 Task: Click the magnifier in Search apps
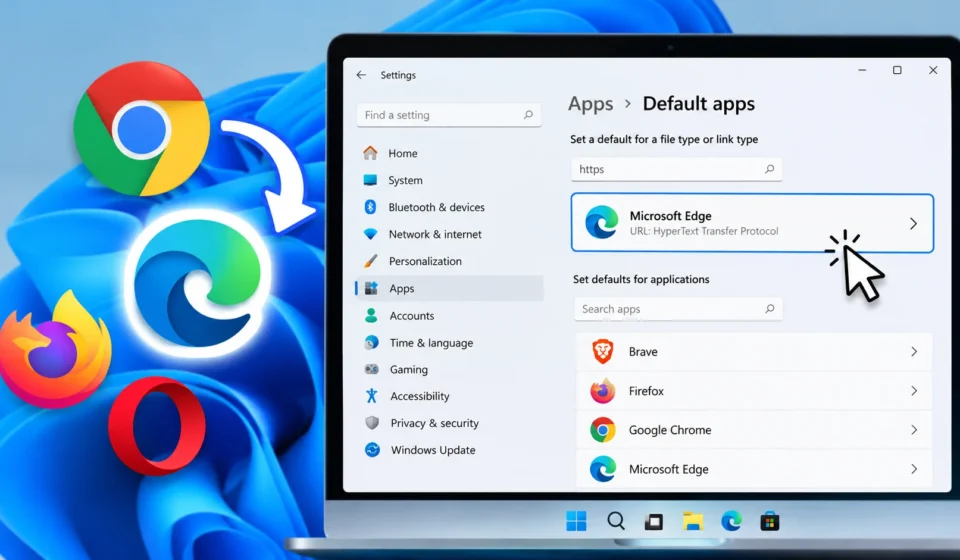pyautogui.click(x=770, y=308)
